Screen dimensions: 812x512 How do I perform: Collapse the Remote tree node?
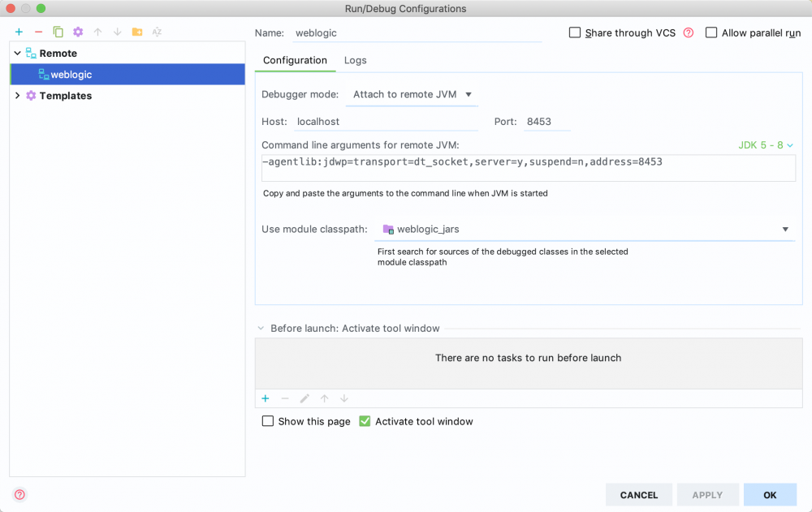(18, 53)
